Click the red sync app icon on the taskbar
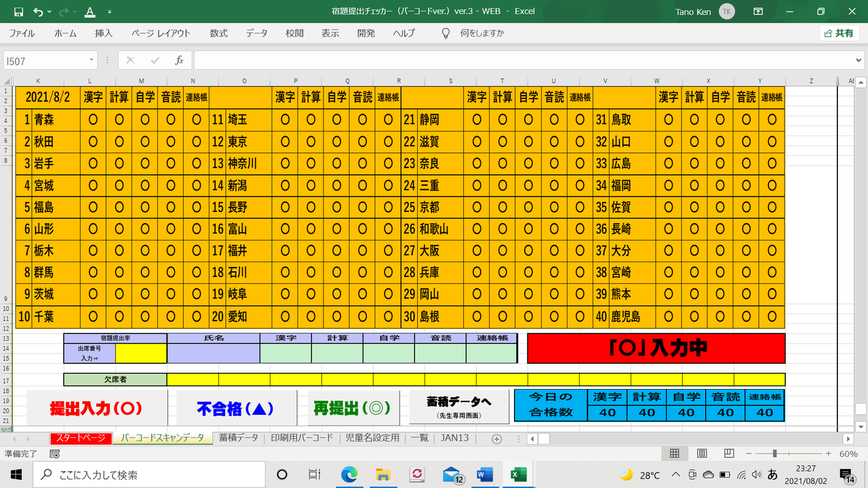 click(417, 474)
